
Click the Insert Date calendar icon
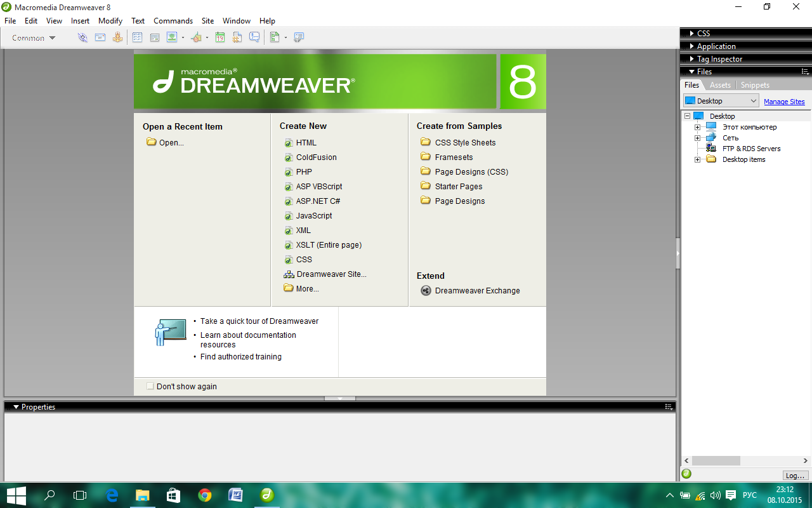click(220, 37)
